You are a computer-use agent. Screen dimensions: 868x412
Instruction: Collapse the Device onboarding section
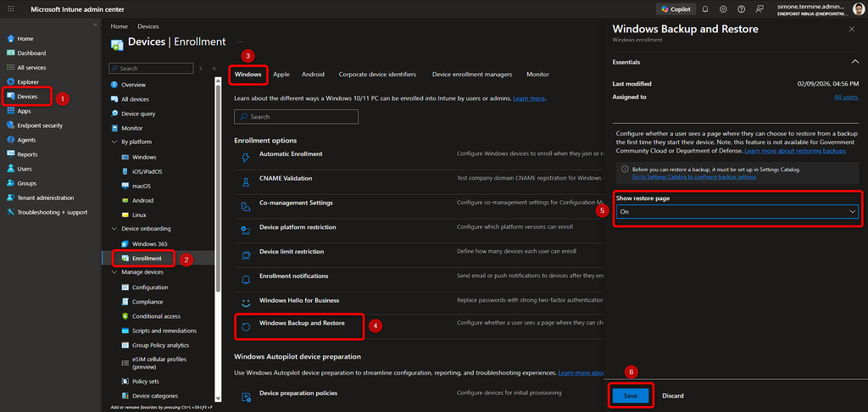[x=114, y=229]
